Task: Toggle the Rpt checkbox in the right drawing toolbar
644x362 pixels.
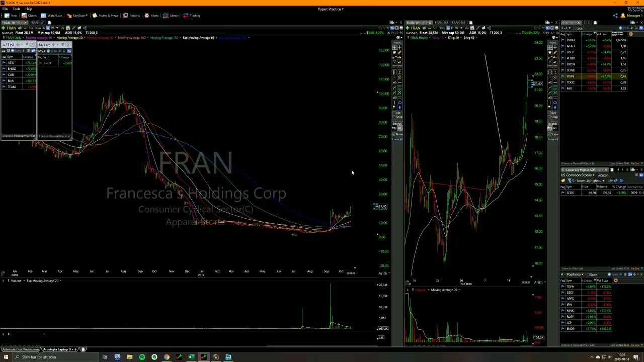Action: (x=549, y=113)
